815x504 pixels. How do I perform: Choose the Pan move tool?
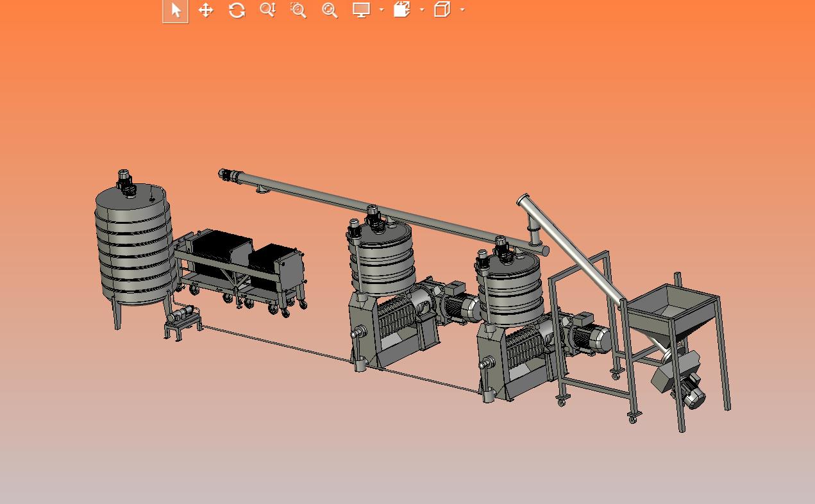pyautogui.click(x=206, y=10)
